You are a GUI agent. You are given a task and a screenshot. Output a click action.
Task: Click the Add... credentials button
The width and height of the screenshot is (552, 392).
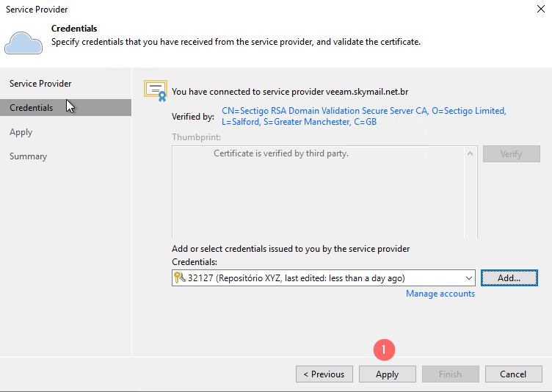click(x=509, y=278)
